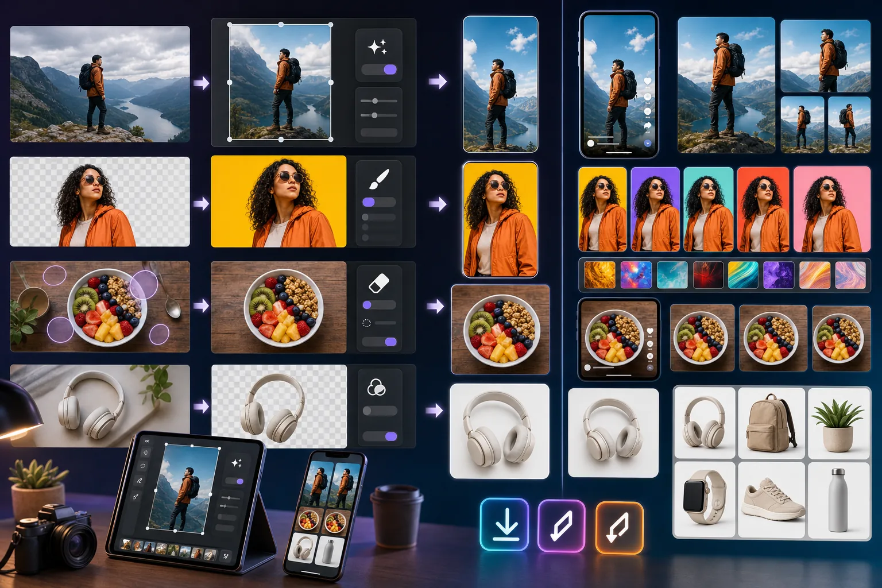Open the angled headphones preview beside the product grid

[x=613, y=432]
